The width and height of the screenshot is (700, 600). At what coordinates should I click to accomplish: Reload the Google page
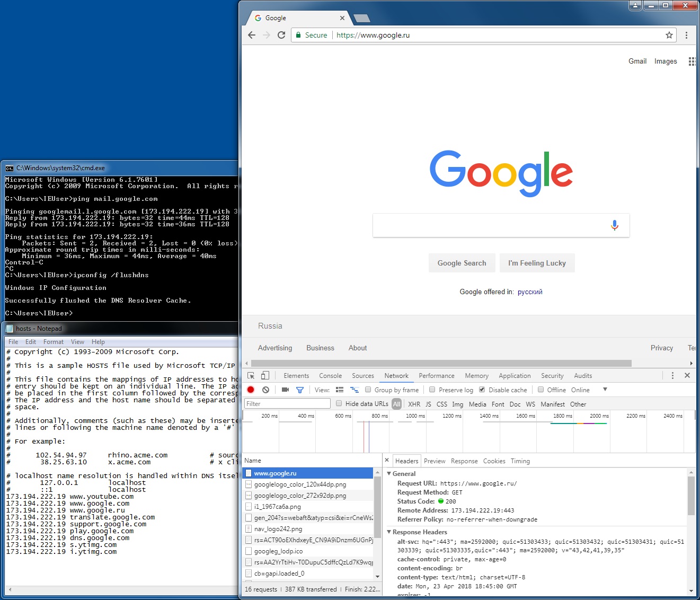coord(281,35)
